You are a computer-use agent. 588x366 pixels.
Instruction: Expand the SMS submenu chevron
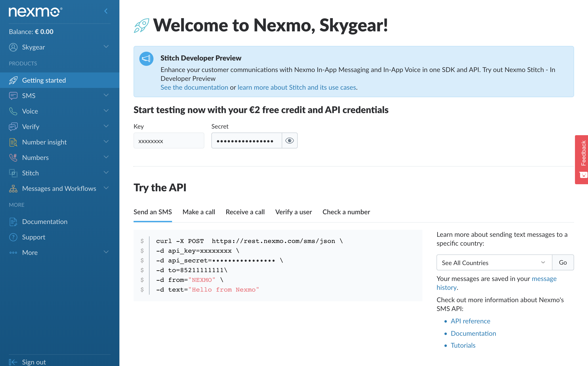point(106,95)
